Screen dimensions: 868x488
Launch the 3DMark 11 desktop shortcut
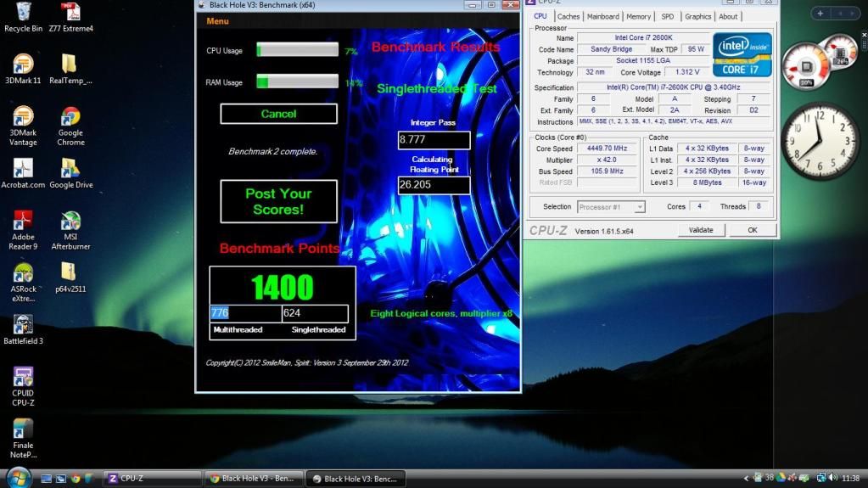[23, 69]
